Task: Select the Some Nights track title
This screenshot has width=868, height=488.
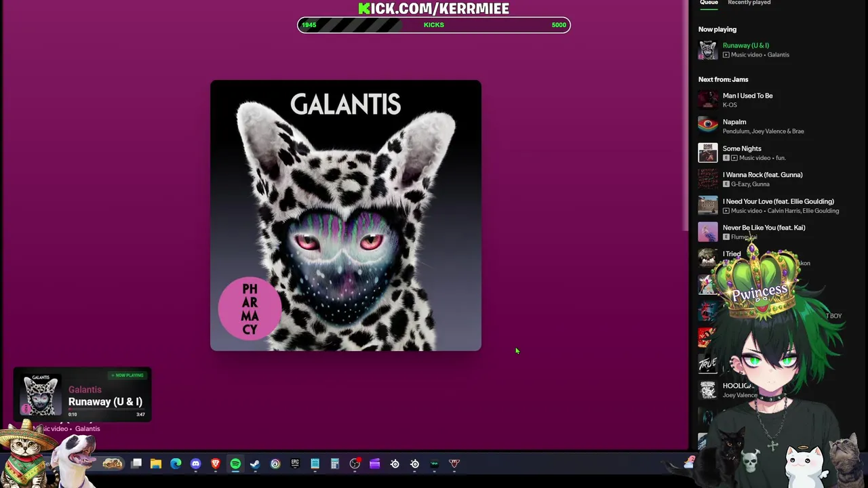Action: (742, 148)
